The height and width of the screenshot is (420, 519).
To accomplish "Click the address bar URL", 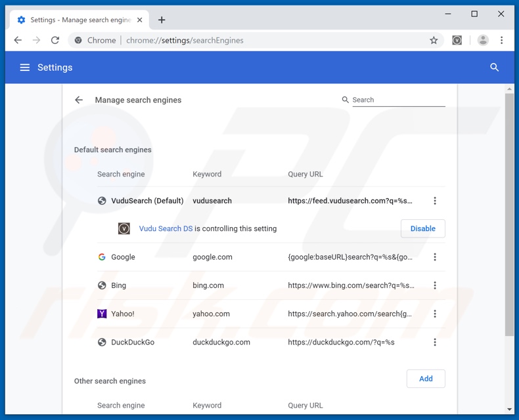I will (x=185, y=40).
